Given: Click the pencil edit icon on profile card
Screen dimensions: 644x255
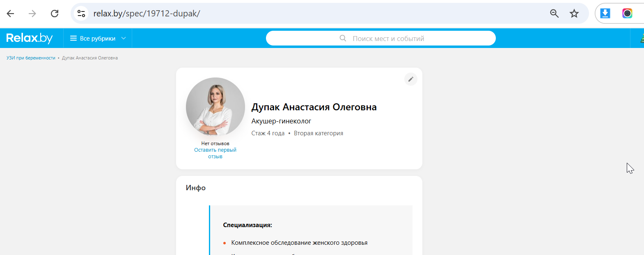Looking at the screenshot, I should 411,79.
